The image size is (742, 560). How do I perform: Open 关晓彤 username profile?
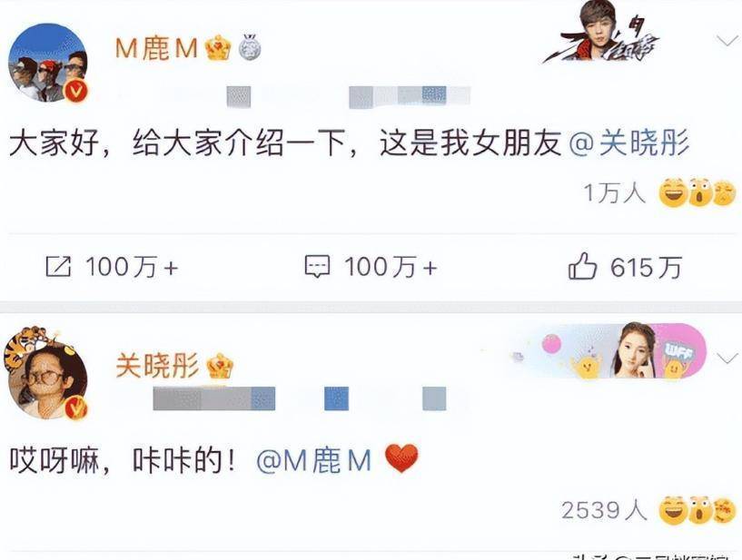pos(157,366)
